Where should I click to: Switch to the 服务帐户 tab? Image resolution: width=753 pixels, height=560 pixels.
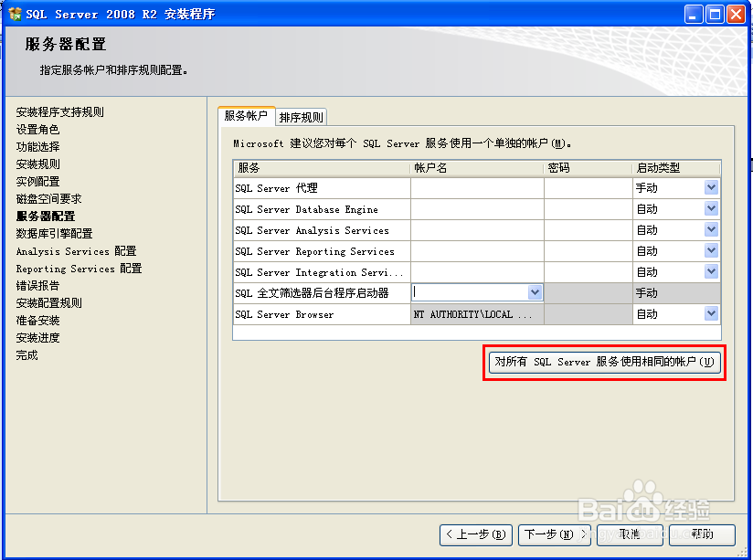click(245, 117)
